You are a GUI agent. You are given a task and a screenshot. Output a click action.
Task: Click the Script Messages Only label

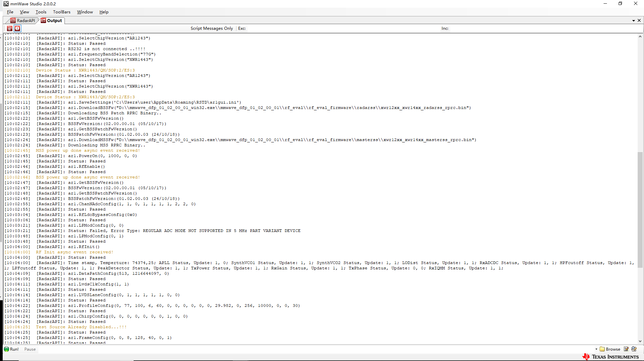coord(211,28)
